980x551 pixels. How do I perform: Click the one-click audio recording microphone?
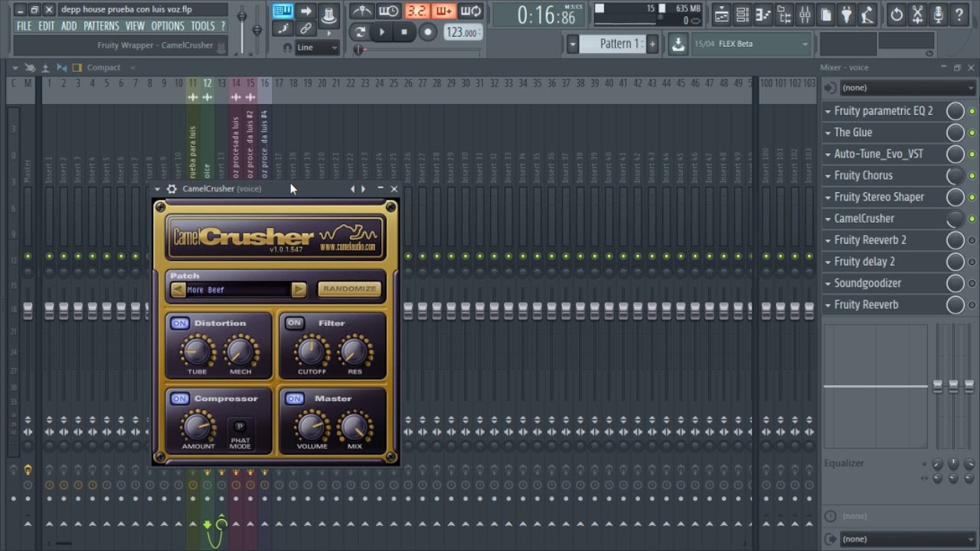[938, 15]
